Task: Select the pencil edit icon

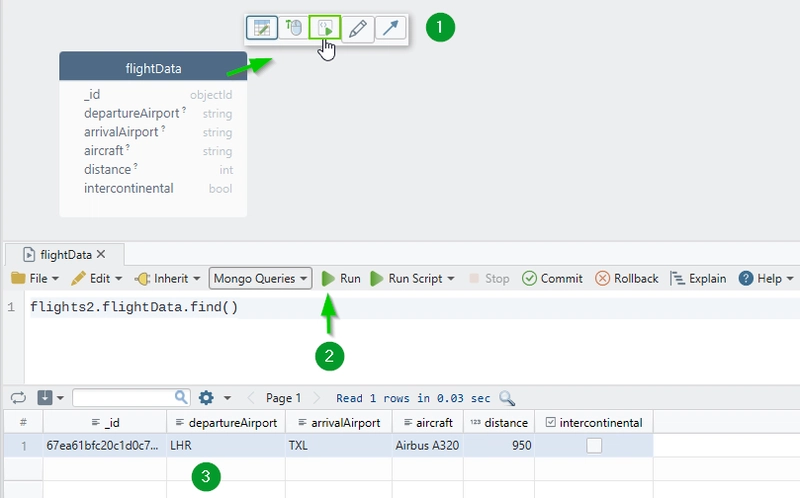Action: (x=358, y=28)
